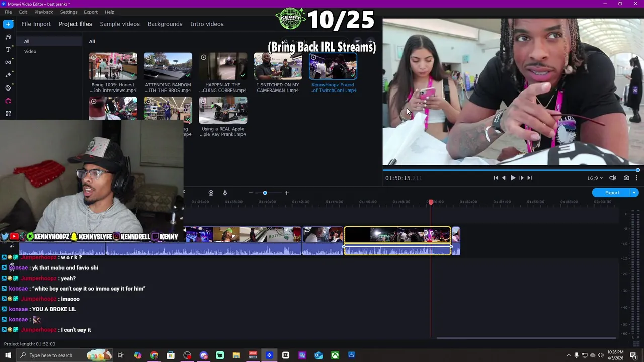Click the blue Import plus icon in sidebar
Image resolution: width=644 pixels, height=362 pixels.
click(x=8, y=24)
